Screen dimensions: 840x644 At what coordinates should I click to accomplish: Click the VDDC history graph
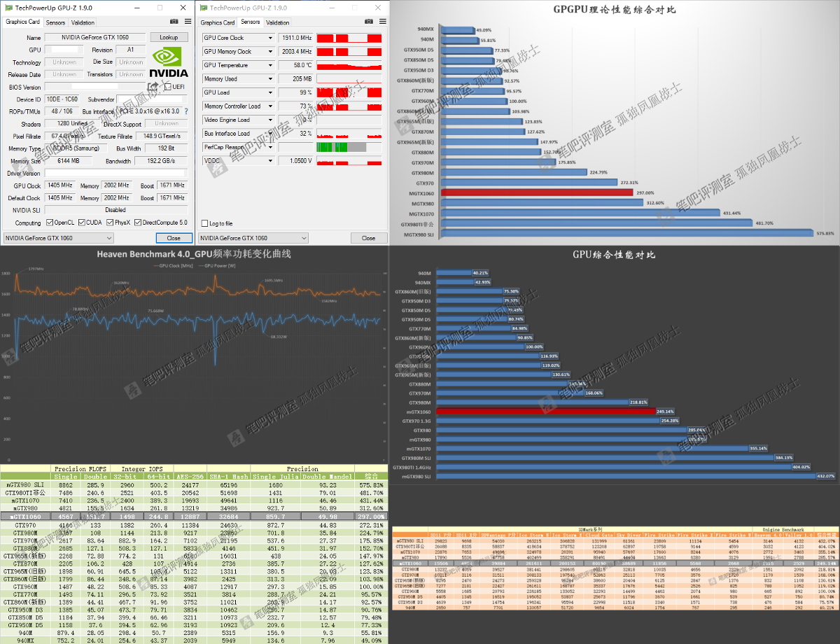(349, 160)
